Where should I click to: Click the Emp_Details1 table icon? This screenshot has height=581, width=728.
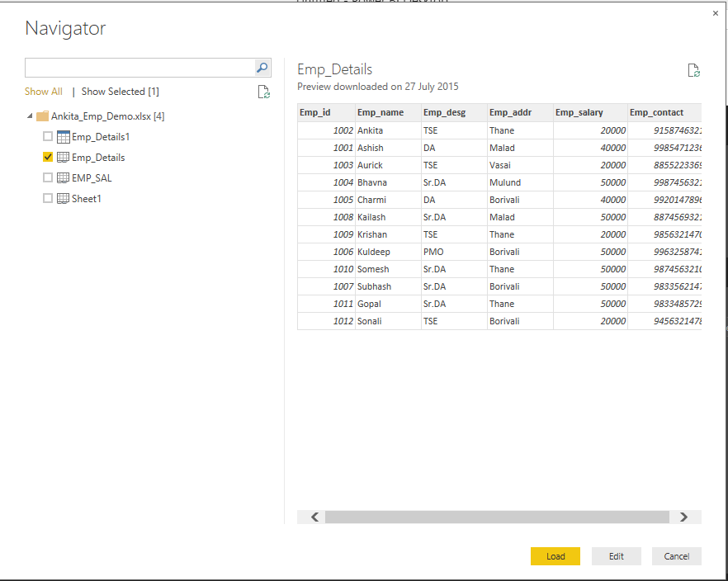tap(63, 137)
